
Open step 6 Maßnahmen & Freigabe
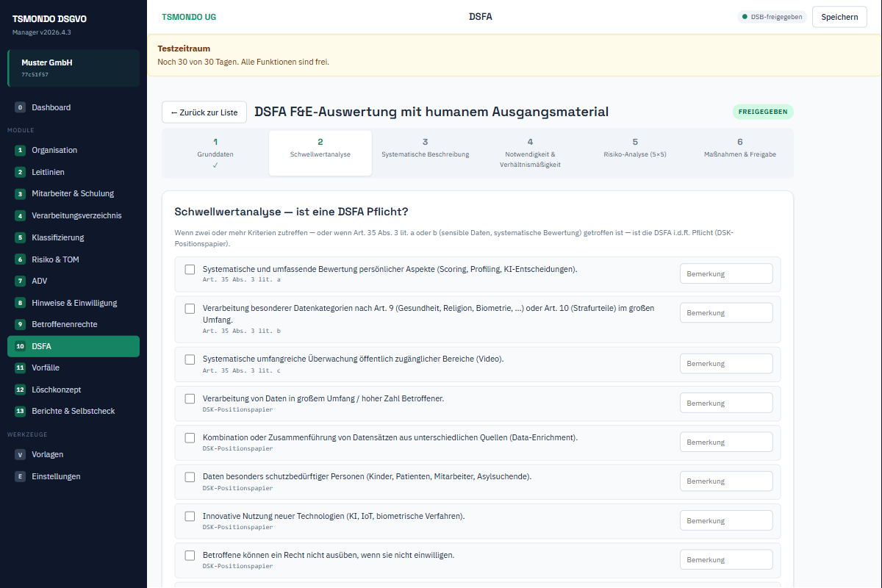point(740,153)
